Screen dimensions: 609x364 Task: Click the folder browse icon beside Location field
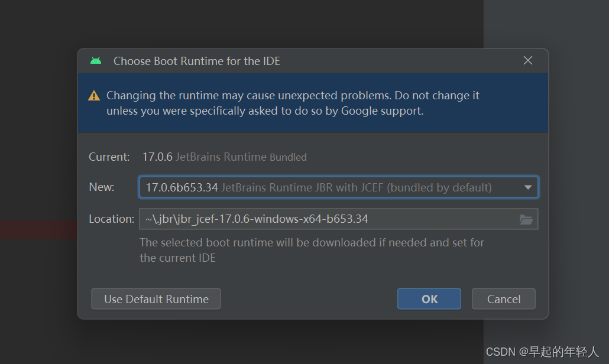point(527,219)
